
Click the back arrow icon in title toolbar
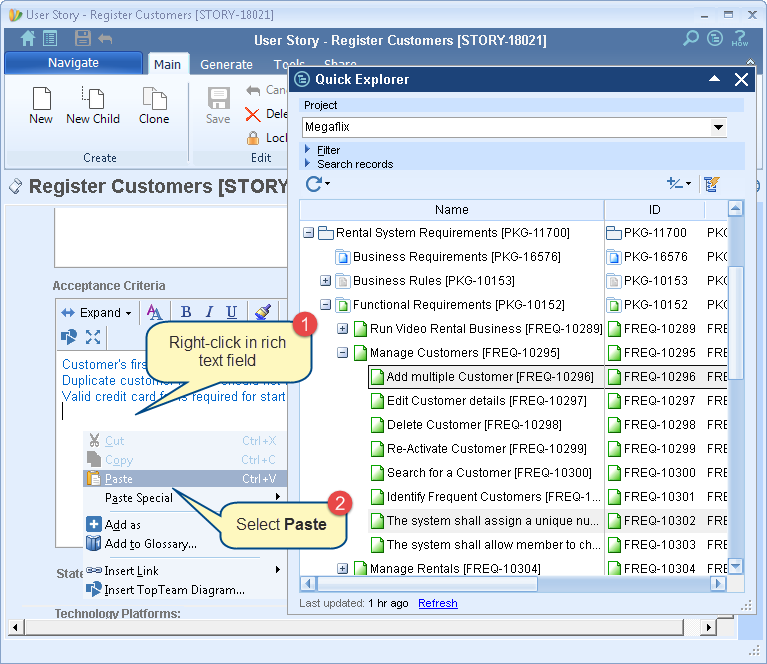105,39
